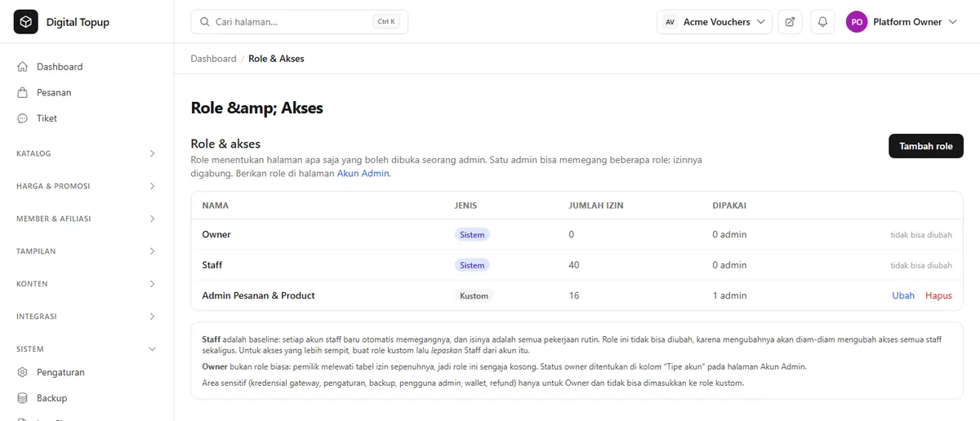
Task: Click 'tidak bisa diubah' in Staff row
Action: pos(921,265)
